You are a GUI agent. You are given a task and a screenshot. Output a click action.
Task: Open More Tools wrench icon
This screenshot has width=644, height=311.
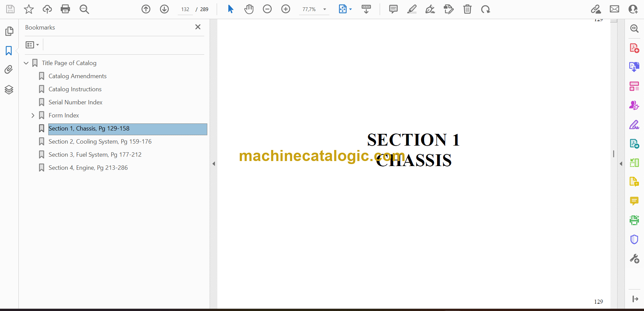click(634, 259)
